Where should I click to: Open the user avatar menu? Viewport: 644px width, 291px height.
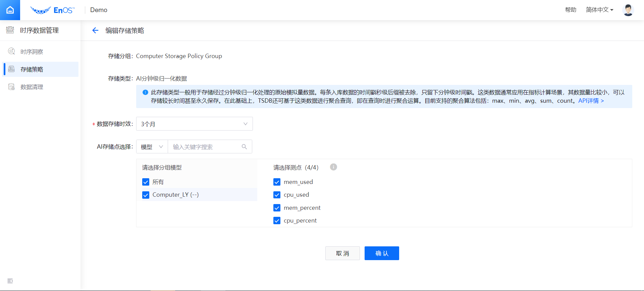click(x=628, y=10)
